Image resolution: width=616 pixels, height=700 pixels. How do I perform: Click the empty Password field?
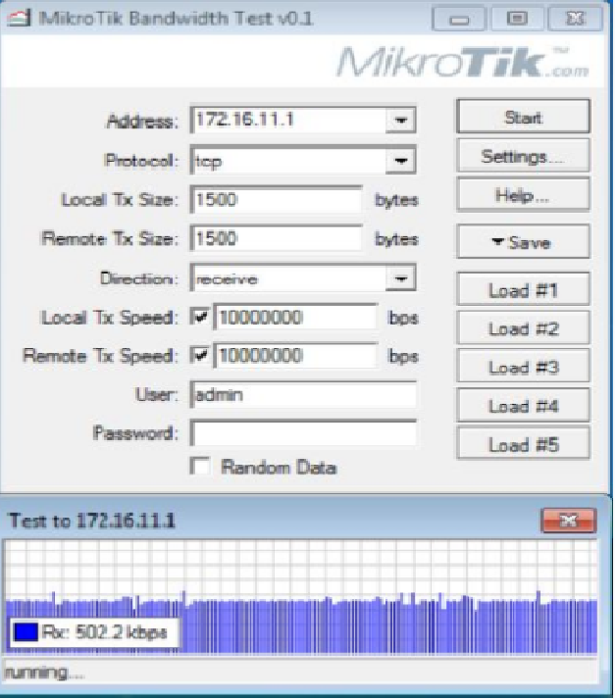point(303,432)
